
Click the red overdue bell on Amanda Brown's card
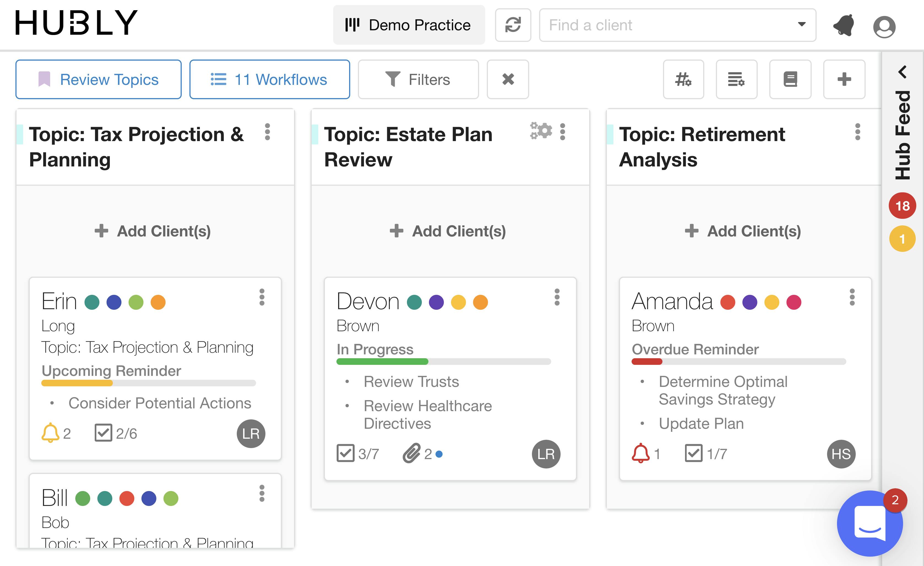pyautogui.click(x=641, y=453)
